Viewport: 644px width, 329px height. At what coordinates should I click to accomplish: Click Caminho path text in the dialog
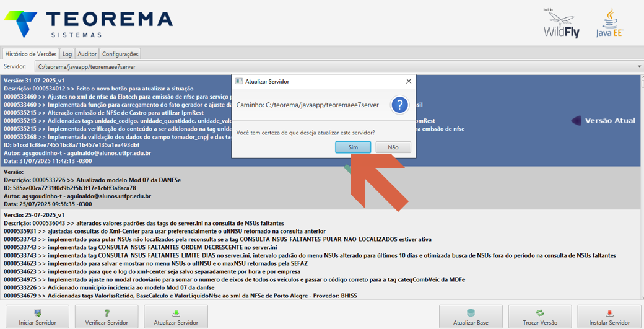tap(307, 105)
